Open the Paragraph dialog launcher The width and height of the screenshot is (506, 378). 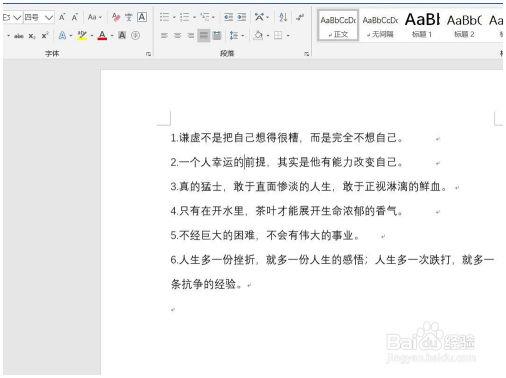click(307, 54)
